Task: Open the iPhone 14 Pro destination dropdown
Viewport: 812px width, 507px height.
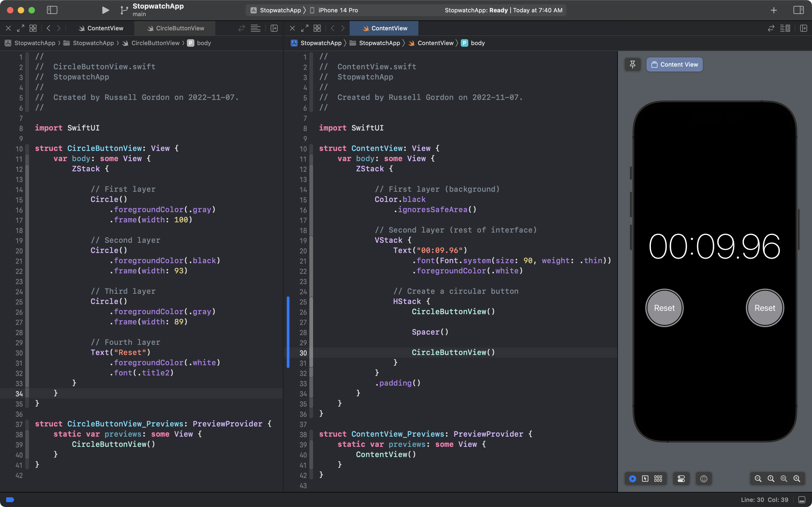Action: point(338,10)
